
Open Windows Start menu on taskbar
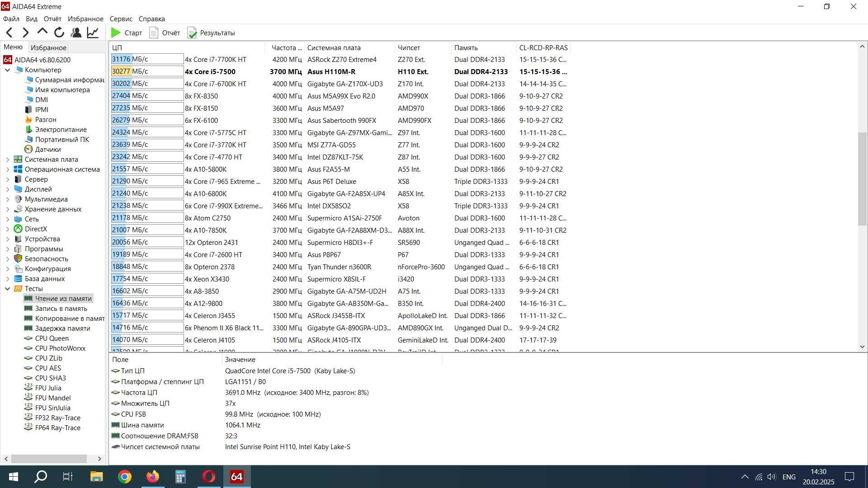14,477
